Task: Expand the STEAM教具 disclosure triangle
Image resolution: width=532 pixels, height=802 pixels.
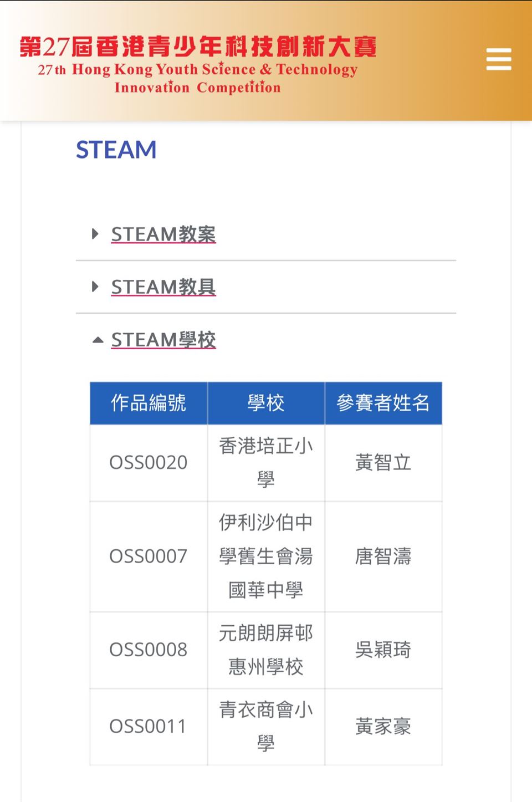Action: click(x=95, y=287)
